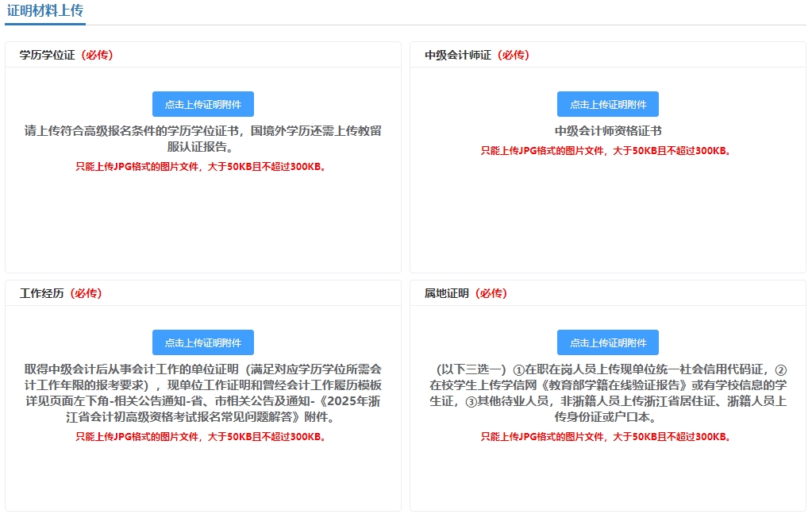Click upload button under 工作经历 section

[x=202, y=342]
